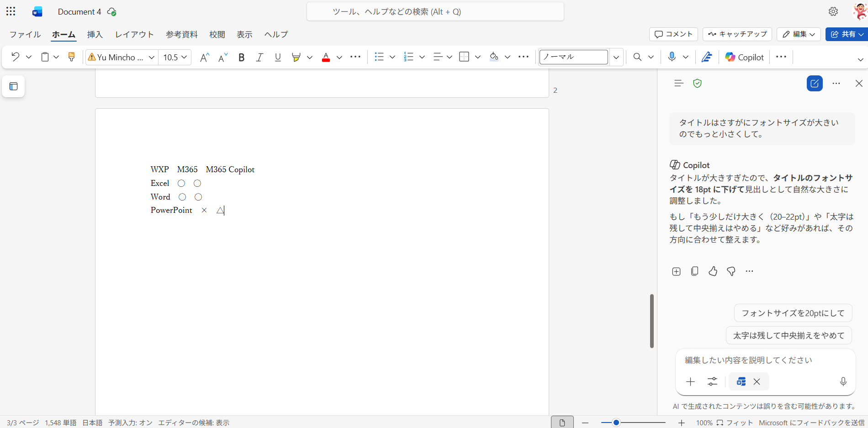The image size is (868, 428).
Task: Toggle bold formatting
Action: click(x=242, y=57)
